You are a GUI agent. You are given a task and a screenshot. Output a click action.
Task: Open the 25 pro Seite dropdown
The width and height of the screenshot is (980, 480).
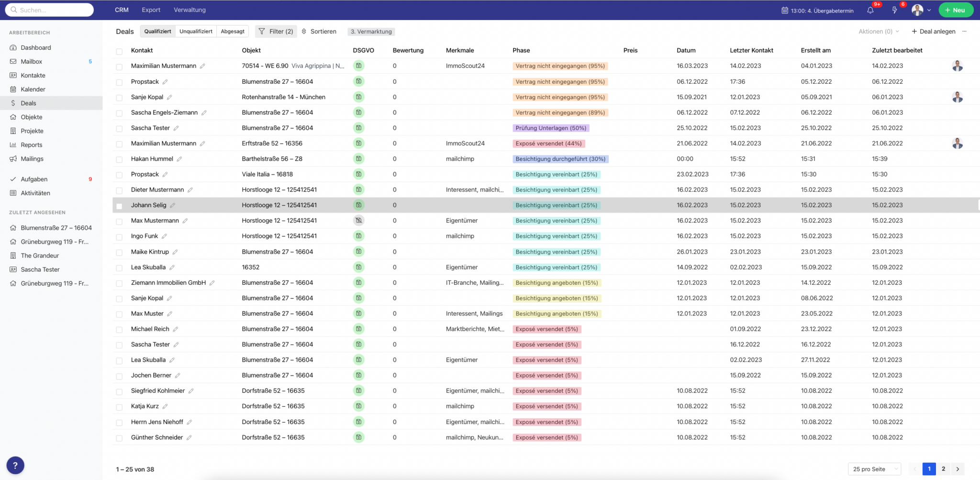(x=874, y=469)
